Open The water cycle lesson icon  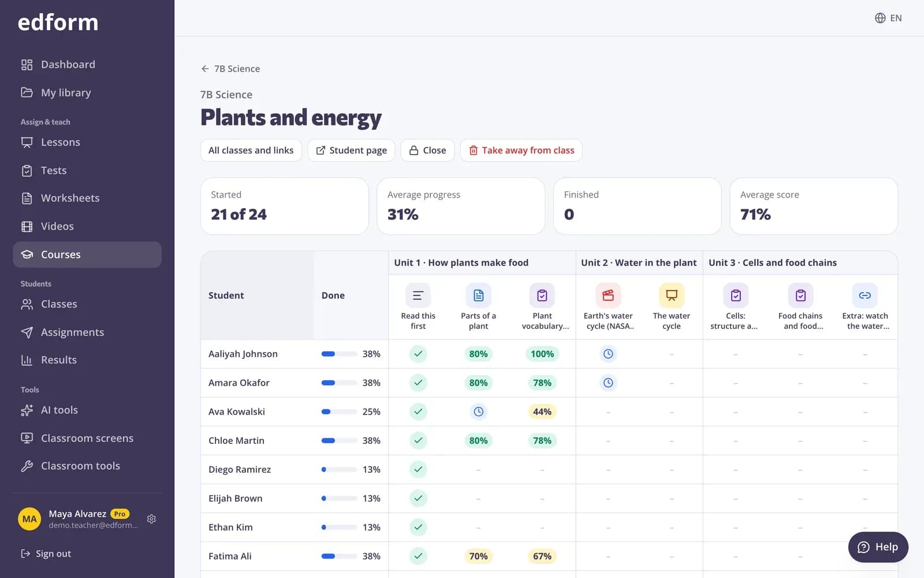[672, 295]
